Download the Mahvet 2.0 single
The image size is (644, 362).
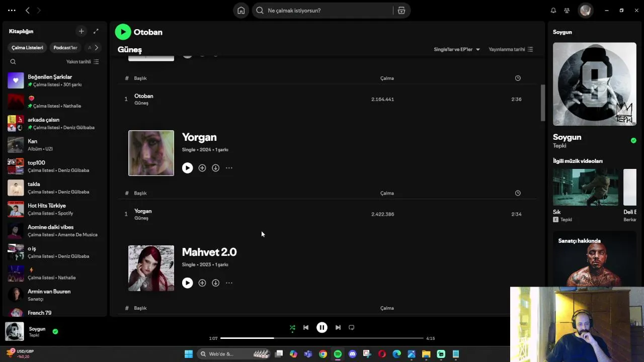(215, 283)
